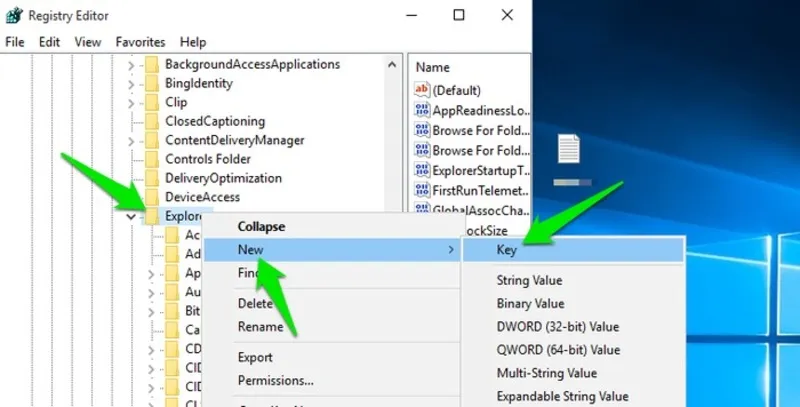
Task: Click the Clip folder icon
Action: point(152,103)
